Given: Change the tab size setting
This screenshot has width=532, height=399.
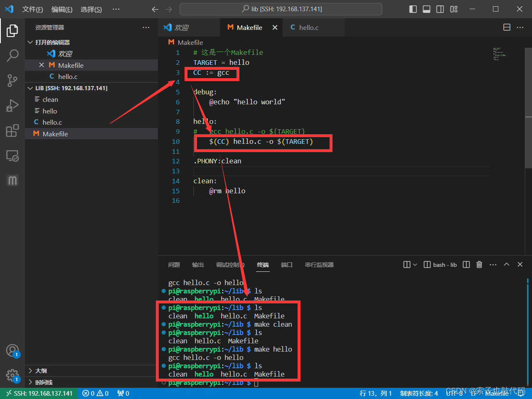Looking at the screenshot, I should click(x=419, y=394).
